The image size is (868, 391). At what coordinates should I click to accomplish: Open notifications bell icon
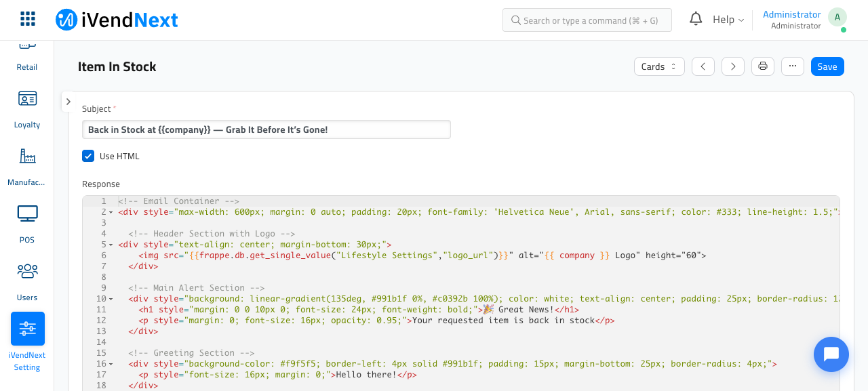[696, 19]
